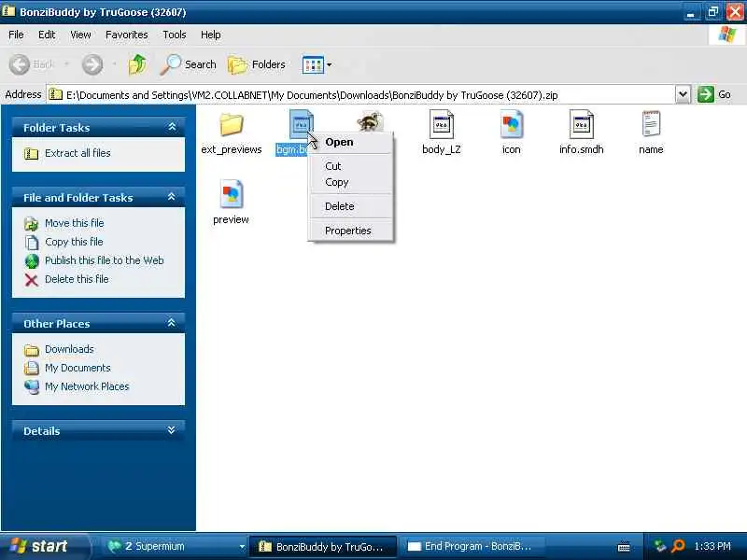This screenshot has height=560, width=747.
Task: Go to My Network Places
Action: pyautogui.click(x=87, y=386)
